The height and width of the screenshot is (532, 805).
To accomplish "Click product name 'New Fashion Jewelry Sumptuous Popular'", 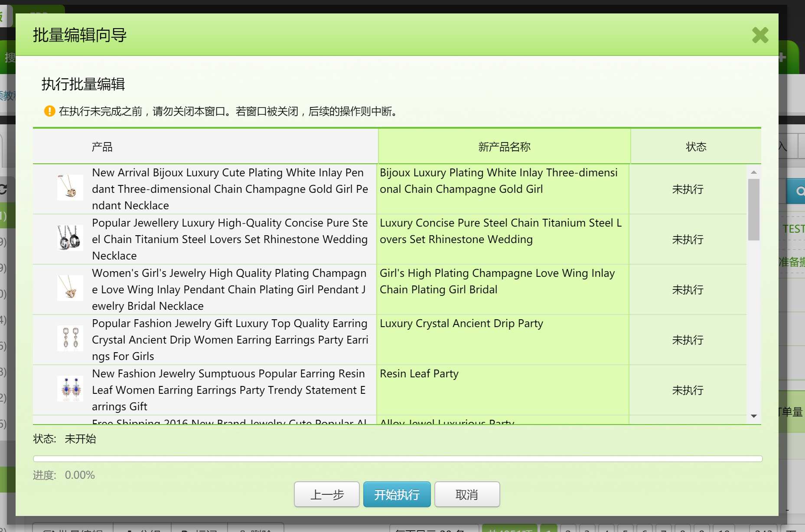I will 229,390.
